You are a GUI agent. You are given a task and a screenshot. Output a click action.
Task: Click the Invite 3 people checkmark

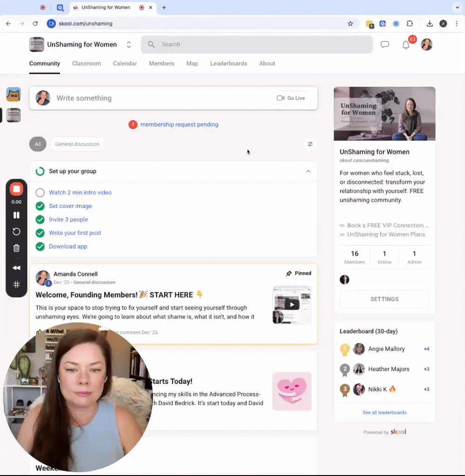point(40,219)
